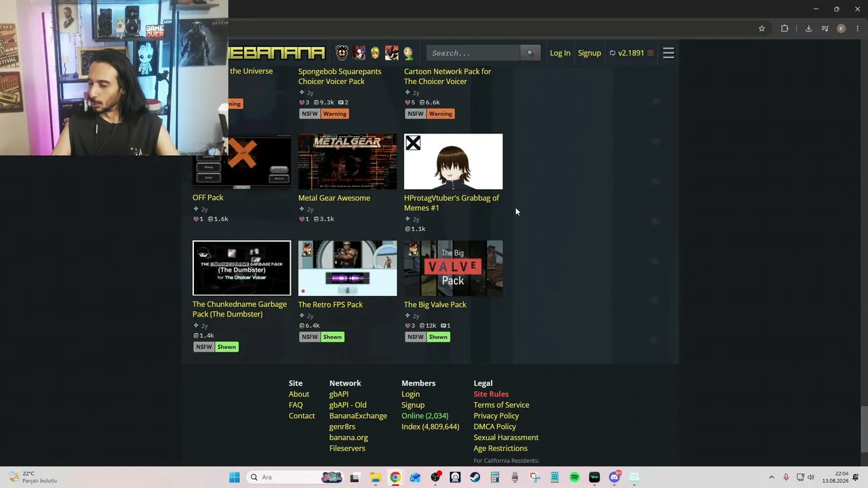Open The Big Valve Pack thumbnail
The width and height of the screenshot is (868, 488).
[x=453, y=268]
